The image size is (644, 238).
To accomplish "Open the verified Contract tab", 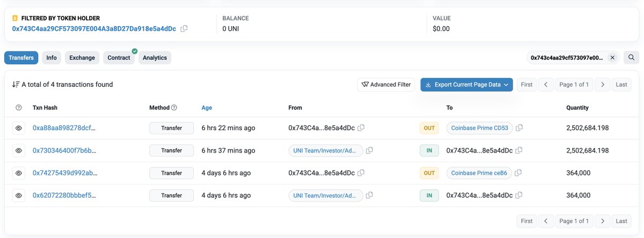I will point(119,58).
